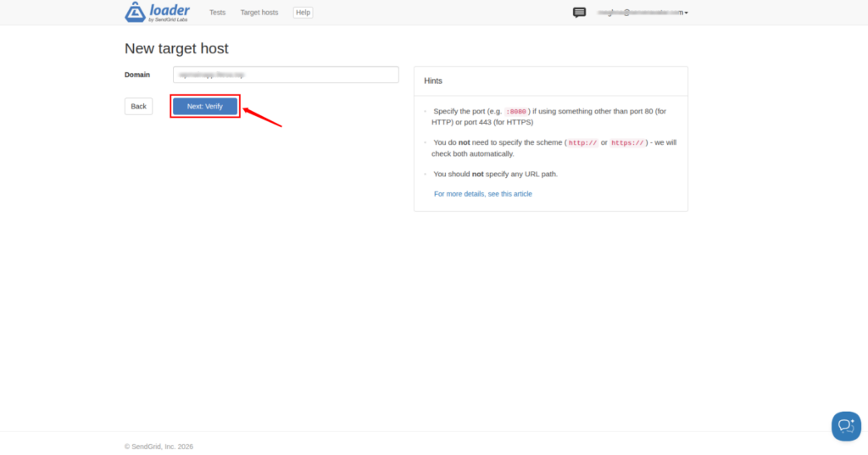Open the Tests menu item

click(x=218, y=12)
